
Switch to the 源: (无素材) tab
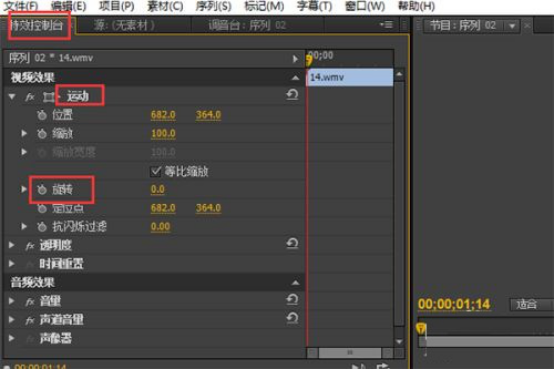tap(124, 25)
